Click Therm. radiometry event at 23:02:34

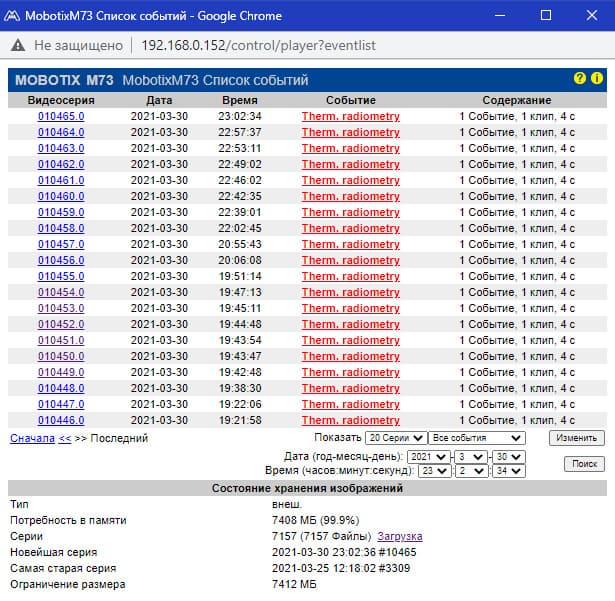click(350, 116)
